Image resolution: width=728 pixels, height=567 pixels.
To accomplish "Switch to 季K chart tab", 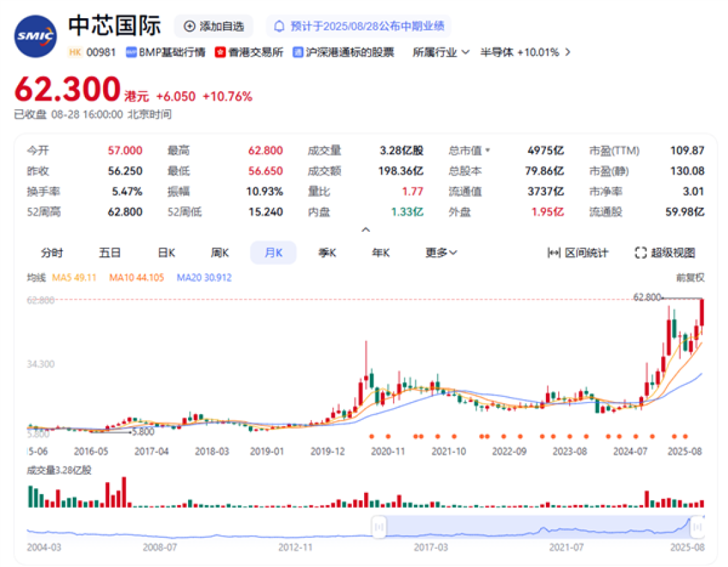I will pyautogui.click(x=327, y=253).
